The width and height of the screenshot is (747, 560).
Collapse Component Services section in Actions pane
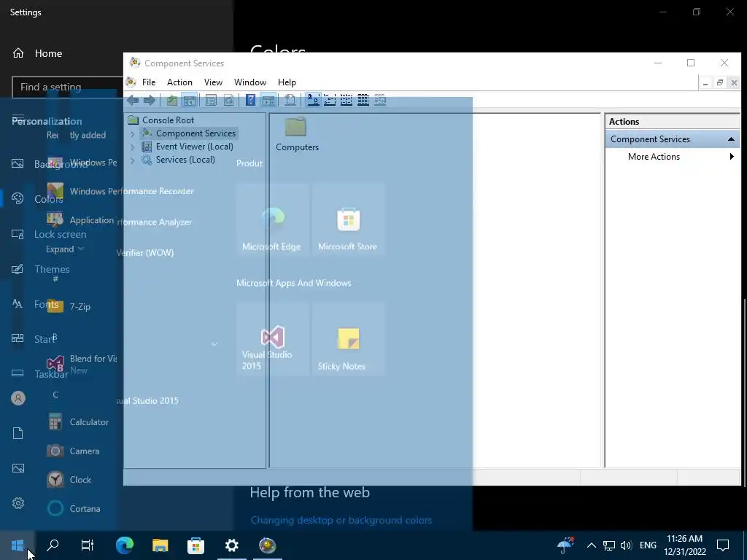731,139
